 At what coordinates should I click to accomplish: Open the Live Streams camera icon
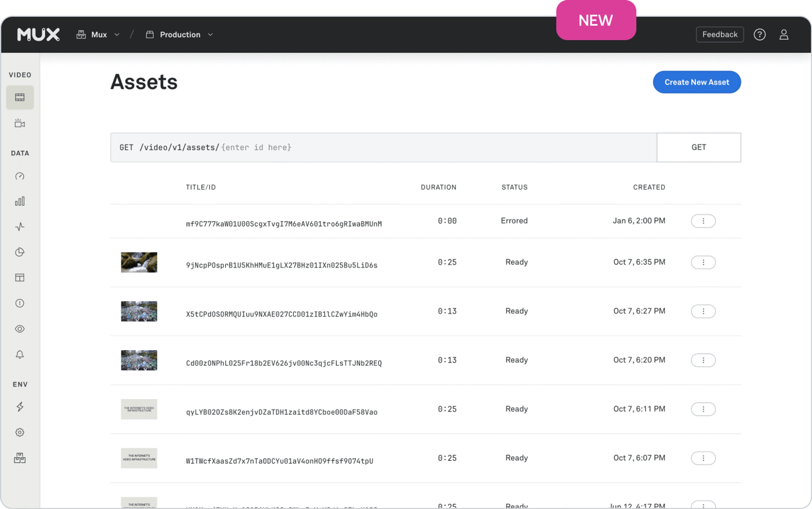(x=20, y=123)
